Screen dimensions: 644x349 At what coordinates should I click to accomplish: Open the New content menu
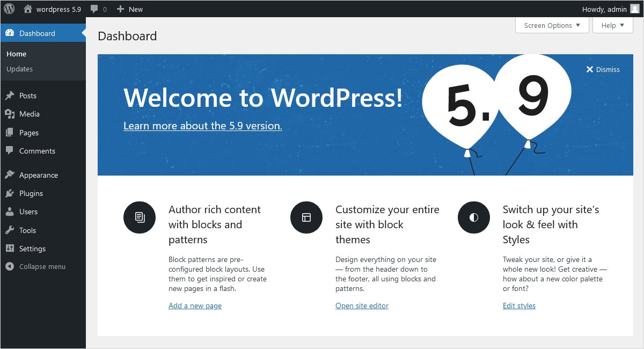130,9
